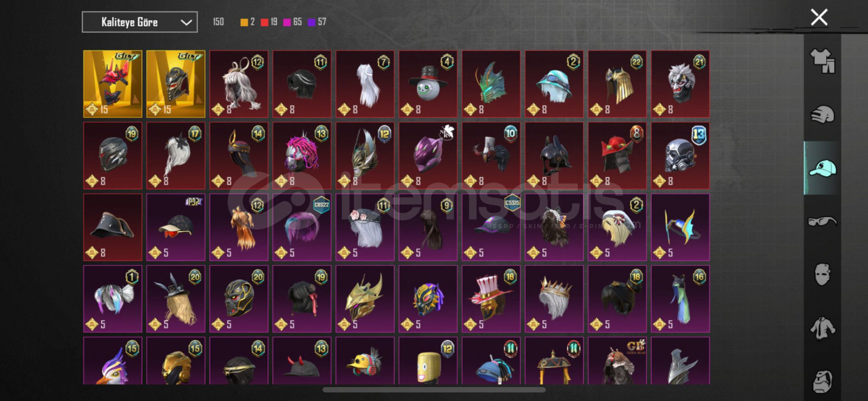Select the cap headwear category icon
Viewport: 868px width, 401px height.
pos(822,168)
